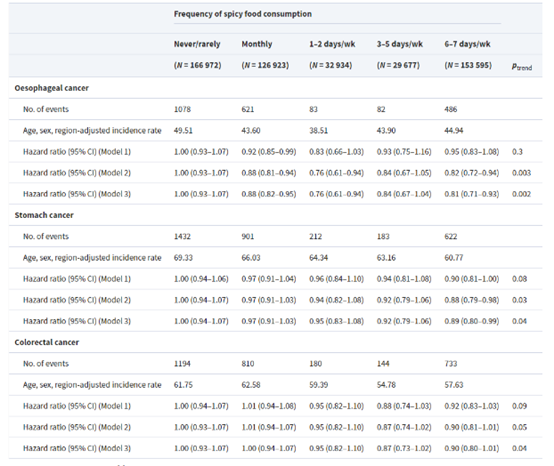Screen dimensions: 554x466
Task: Click the P trend column header
Action: 522,66
